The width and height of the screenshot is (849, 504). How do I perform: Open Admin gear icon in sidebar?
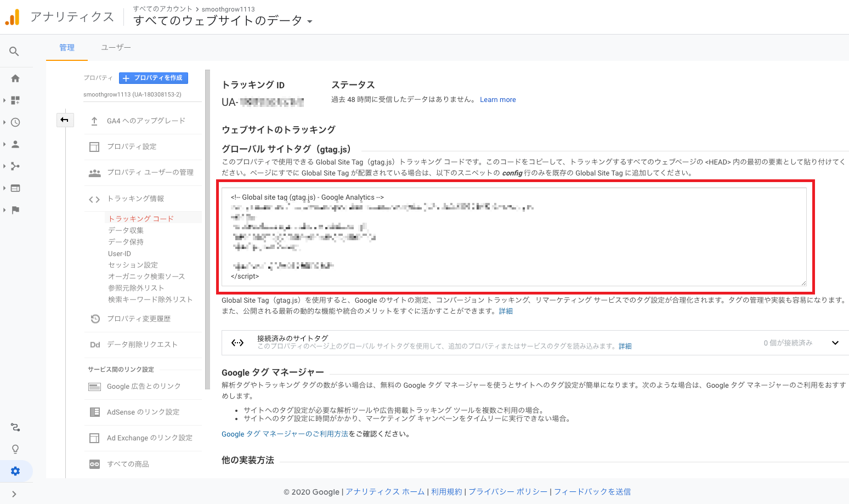[x=15, y=471]
